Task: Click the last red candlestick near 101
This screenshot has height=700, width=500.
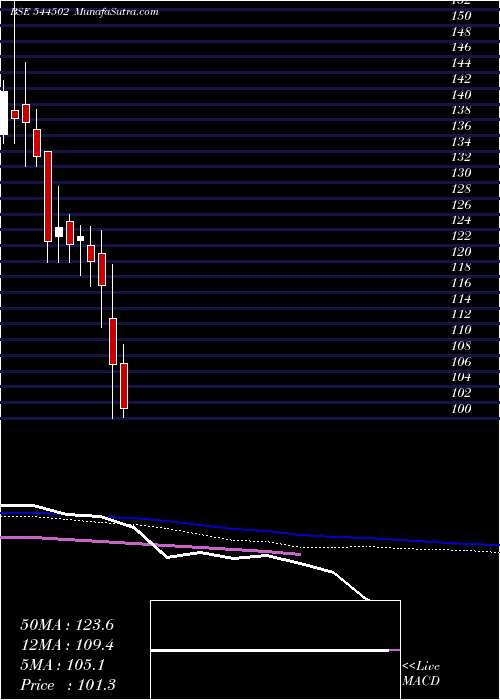Action: click(124, 386)
